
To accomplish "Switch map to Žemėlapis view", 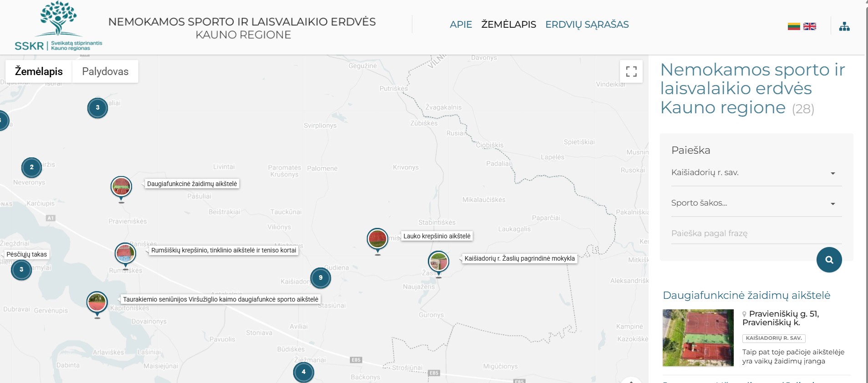I will pos(39,71).
